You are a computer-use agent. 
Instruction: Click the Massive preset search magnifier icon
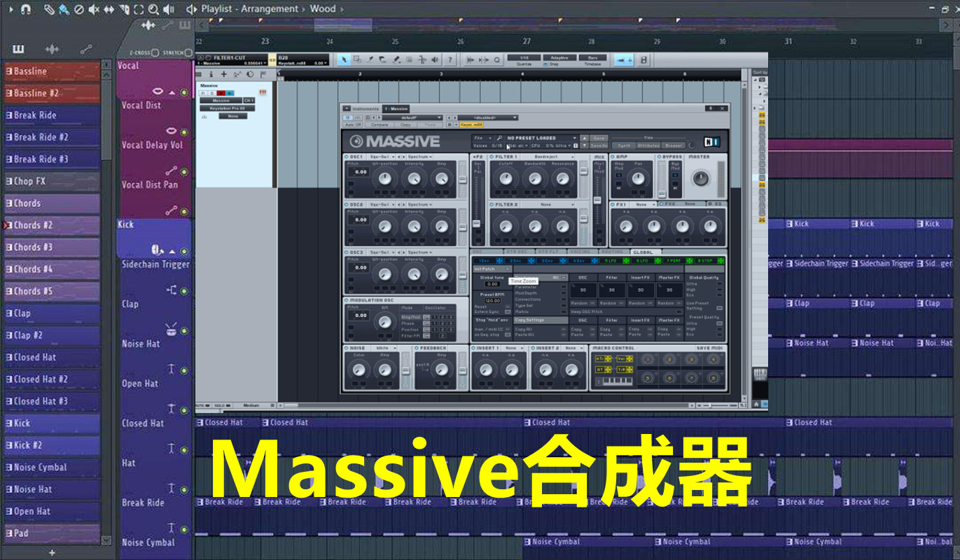tap(499, 138)
